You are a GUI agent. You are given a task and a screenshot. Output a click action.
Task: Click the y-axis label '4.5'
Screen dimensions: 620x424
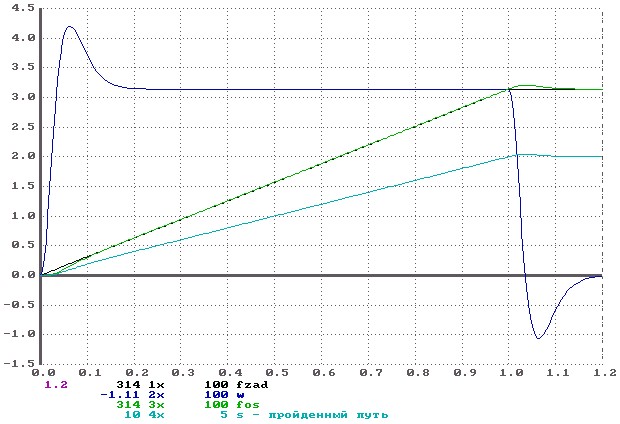click(x=23, y=8)
